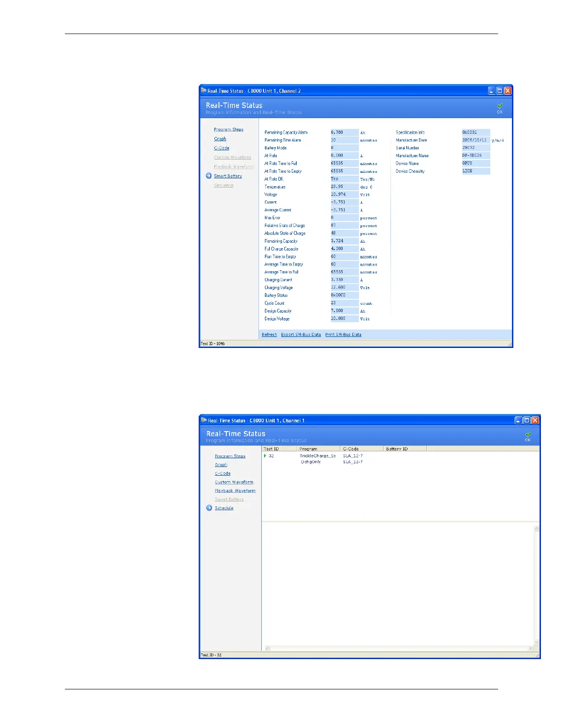Click the Cycle Count value 23
The height and width of the screenshot is (728, 563).
click(x=345, y=303)
